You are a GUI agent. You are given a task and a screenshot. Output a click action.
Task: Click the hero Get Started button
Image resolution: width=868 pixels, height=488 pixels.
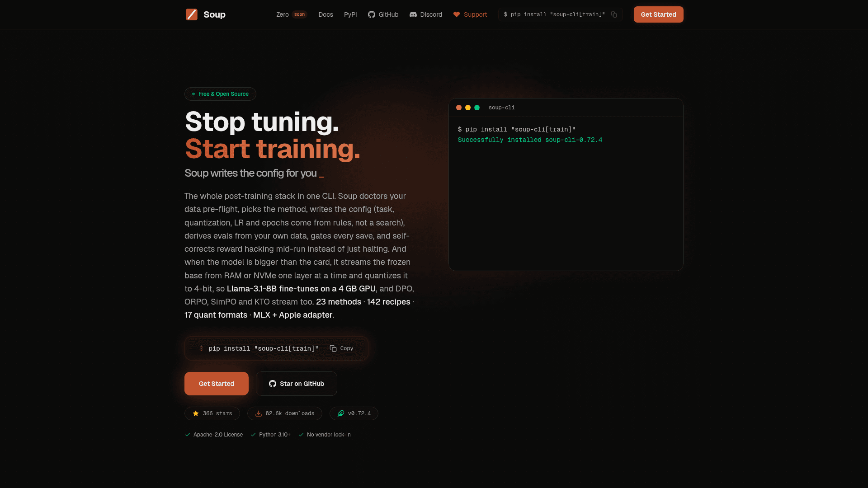[217, 384]
